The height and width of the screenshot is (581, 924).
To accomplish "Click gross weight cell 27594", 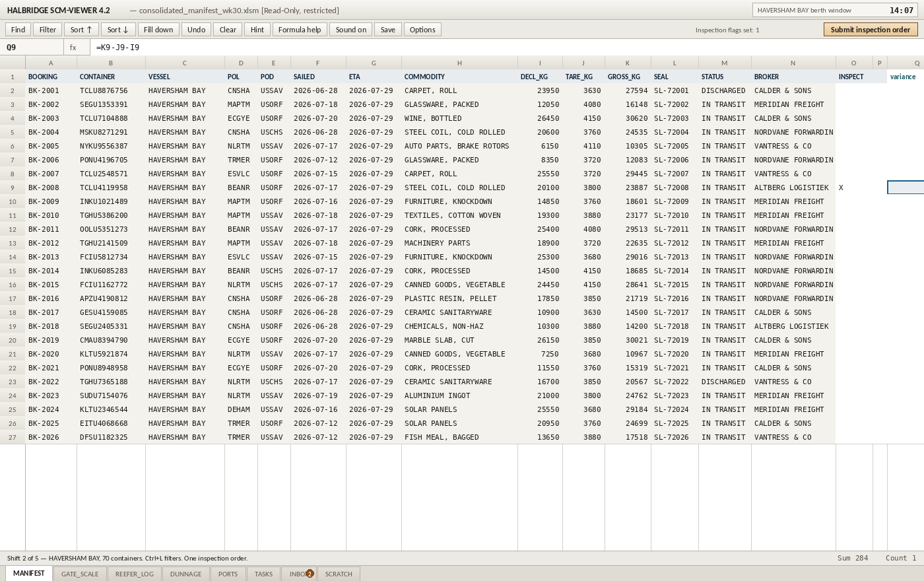I will coord(627,90).
